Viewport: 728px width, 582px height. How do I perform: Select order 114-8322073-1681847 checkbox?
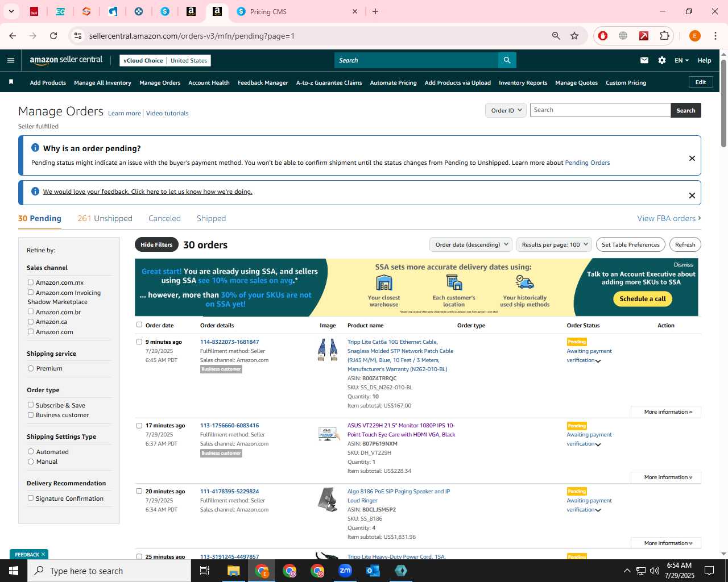tap(139, 342)
